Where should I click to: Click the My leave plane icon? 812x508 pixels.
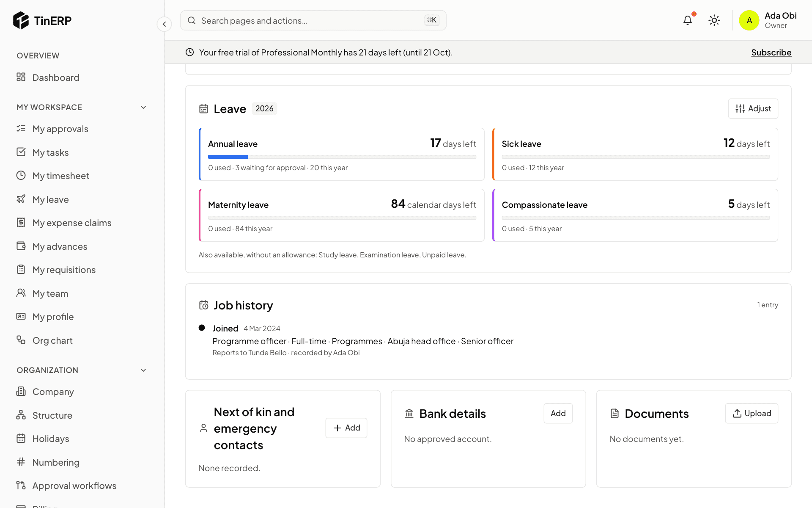coord(21,199)
